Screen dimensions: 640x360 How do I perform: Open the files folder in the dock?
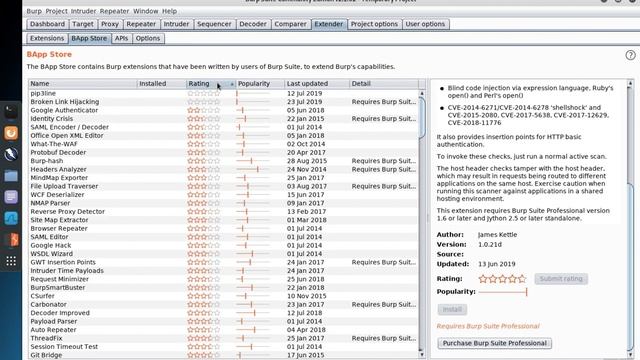11,176
